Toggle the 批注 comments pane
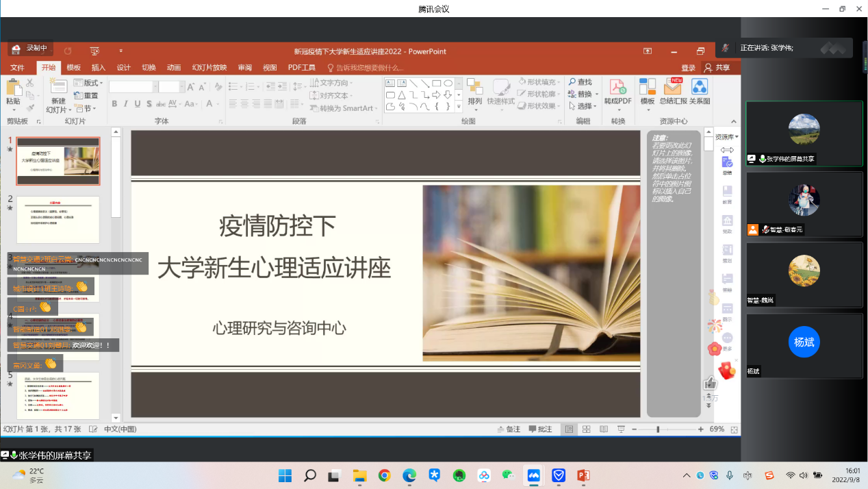This screenshot has width=868, height=489. point(540,429)
